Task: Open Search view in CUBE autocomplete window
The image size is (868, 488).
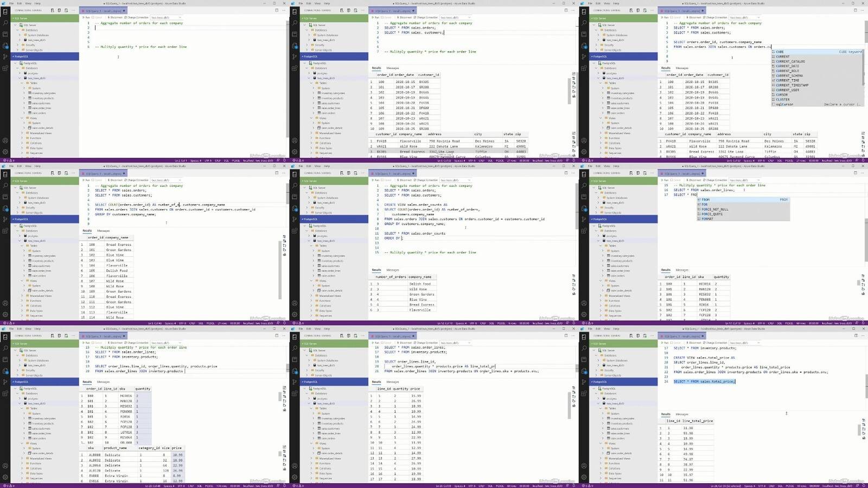Action: coord(584,23)
